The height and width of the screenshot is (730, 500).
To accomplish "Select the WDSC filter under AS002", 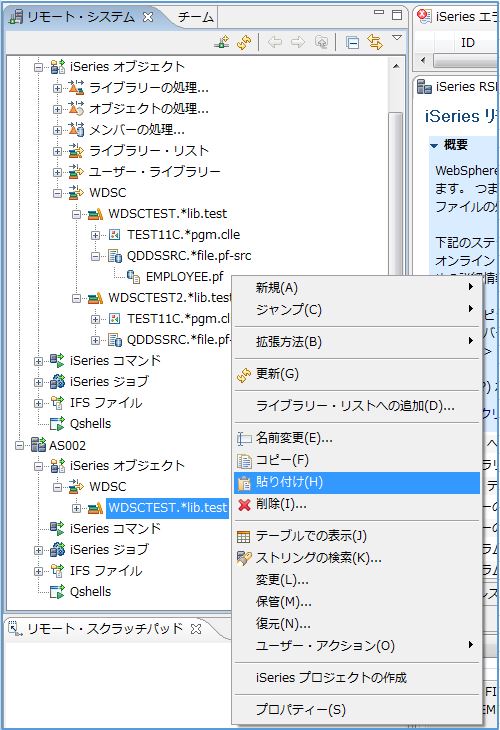I will click(x=108, y=487).
